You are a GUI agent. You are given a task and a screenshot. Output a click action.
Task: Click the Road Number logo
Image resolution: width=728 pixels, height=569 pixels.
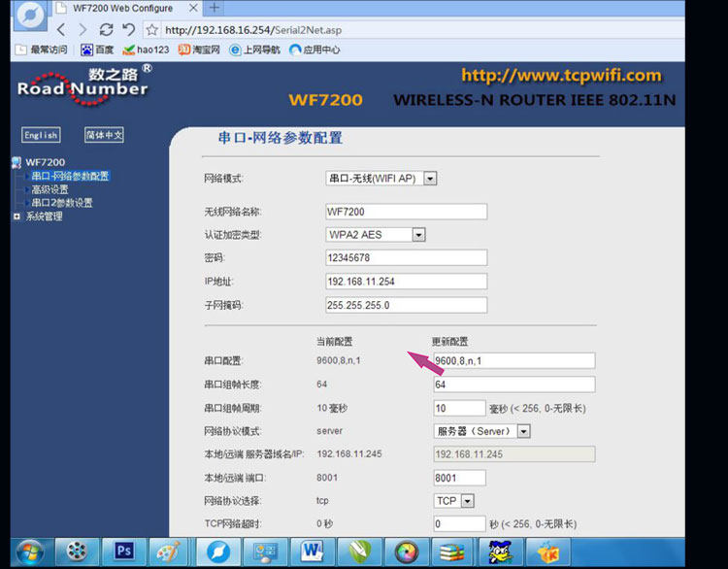click(83, 84)
